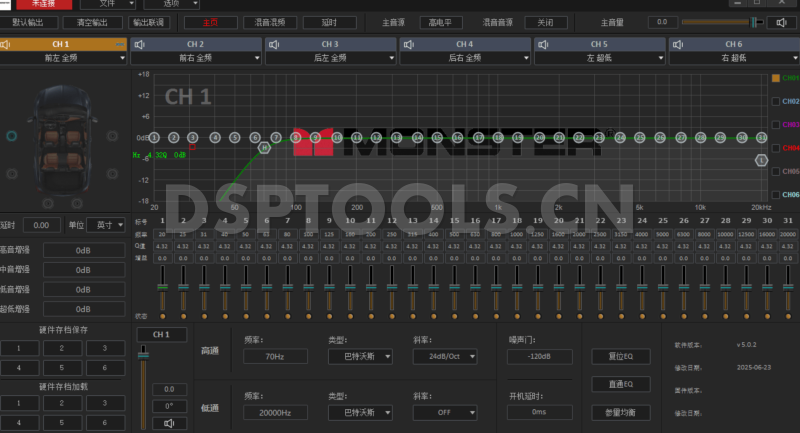Viewport: 800px width, 433px height.
Task: Mute CH 2 via its speaker icon
Action: (139, 45)
